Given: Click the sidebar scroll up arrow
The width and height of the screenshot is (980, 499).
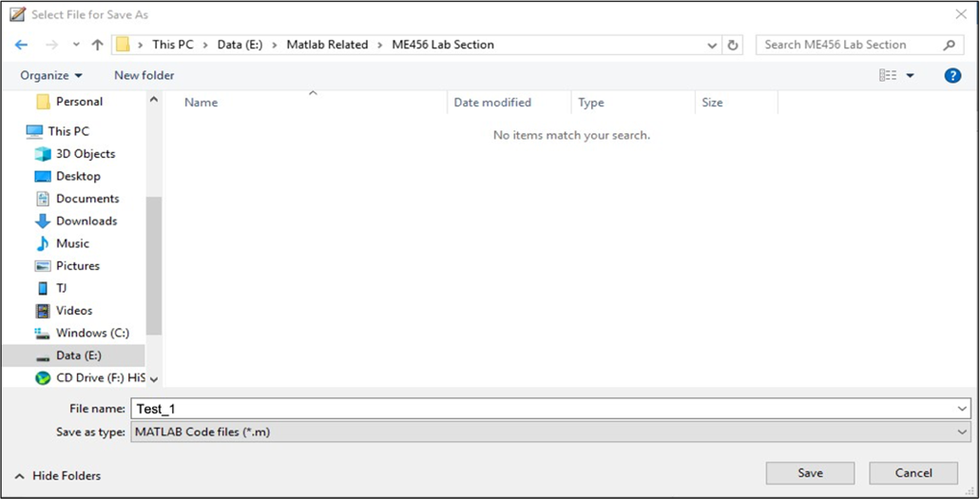Looking at the screenshot, I should (154, 100).
